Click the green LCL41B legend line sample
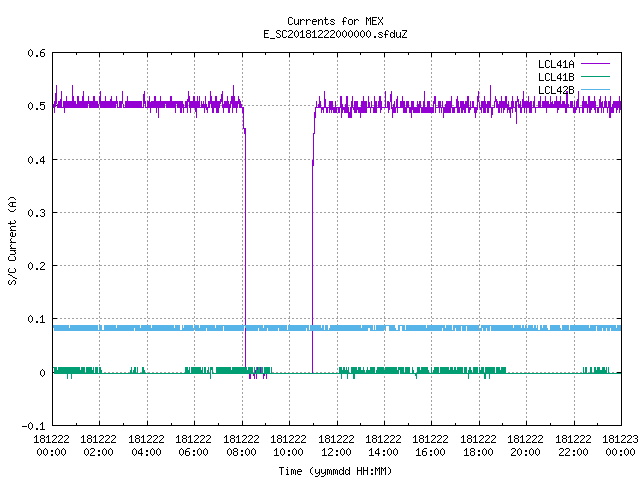This screenshot has height=480, width=640. pyautogui.click(x=595, y=76)
